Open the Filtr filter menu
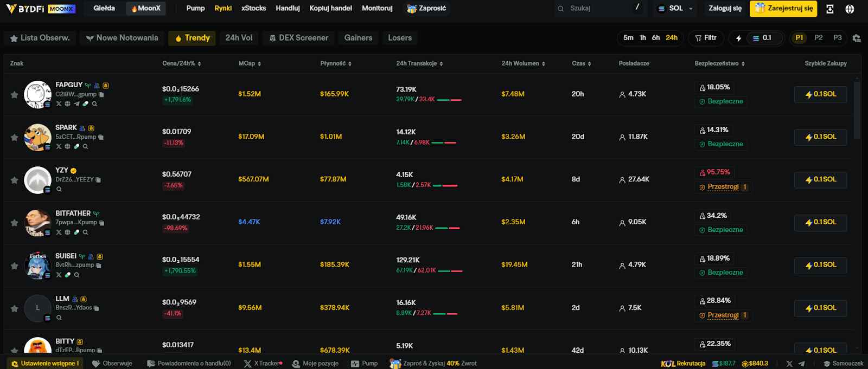Viewport: 868px width, 369px height. [706, 38]
